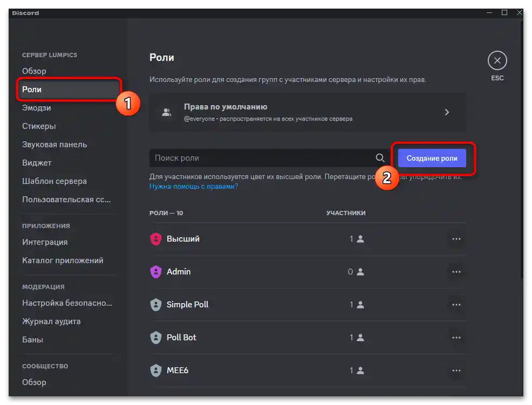
Task: View members icon for MEE6 role
Action: [360, 370]
